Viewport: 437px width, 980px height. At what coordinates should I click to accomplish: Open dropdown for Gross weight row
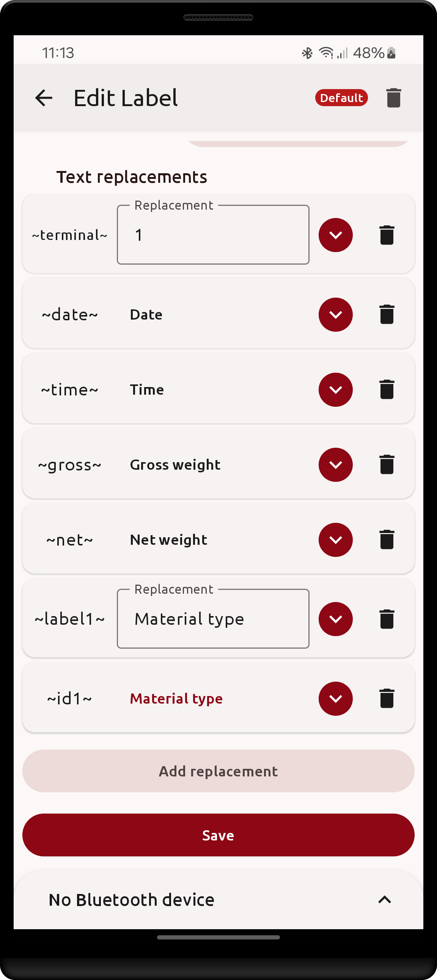click(x=335, y=464)
